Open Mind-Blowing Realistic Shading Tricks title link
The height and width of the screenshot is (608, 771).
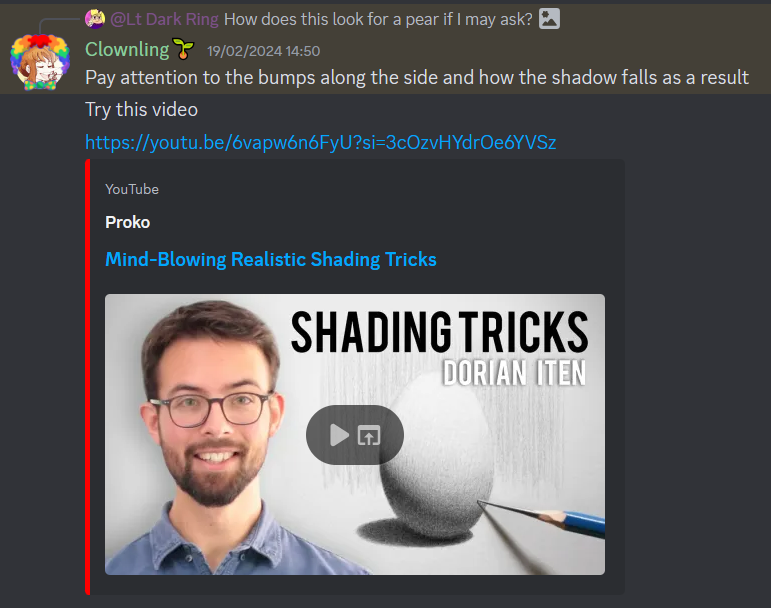tap(271, 259)
